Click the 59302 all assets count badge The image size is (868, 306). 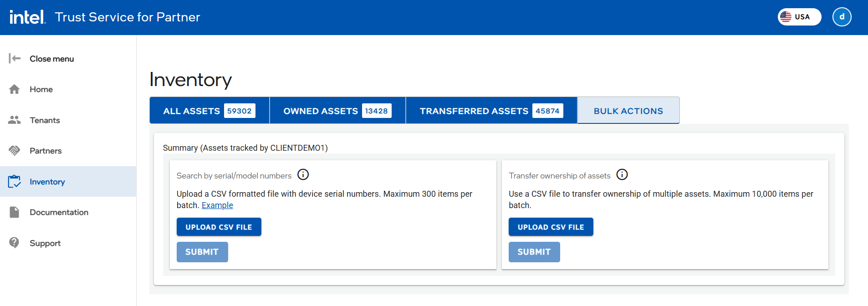click(x=240, y=111)
